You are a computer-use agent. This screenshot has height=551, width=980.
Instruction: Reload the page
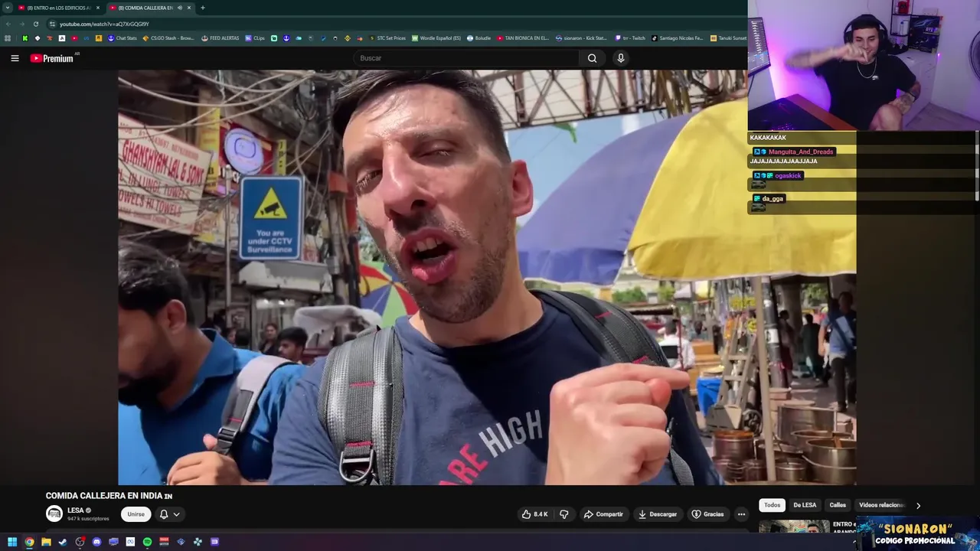coord(35,24)
